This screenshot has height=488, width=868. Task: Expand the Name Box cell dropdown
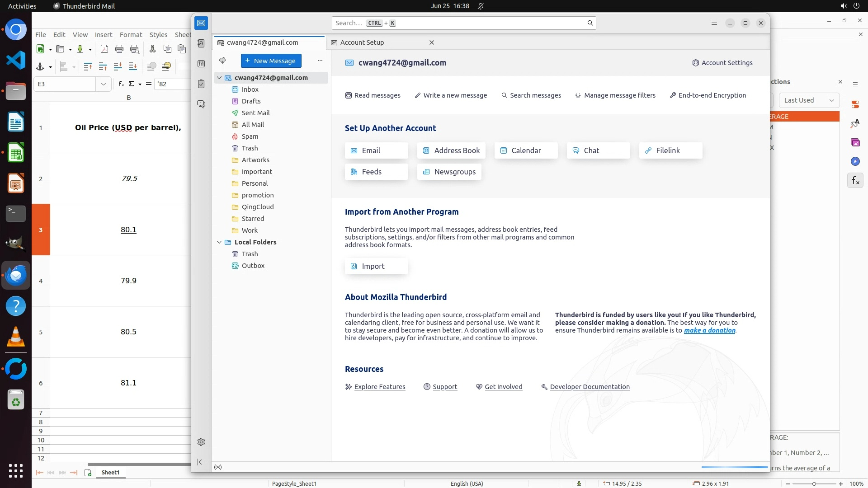click(104, 84)
